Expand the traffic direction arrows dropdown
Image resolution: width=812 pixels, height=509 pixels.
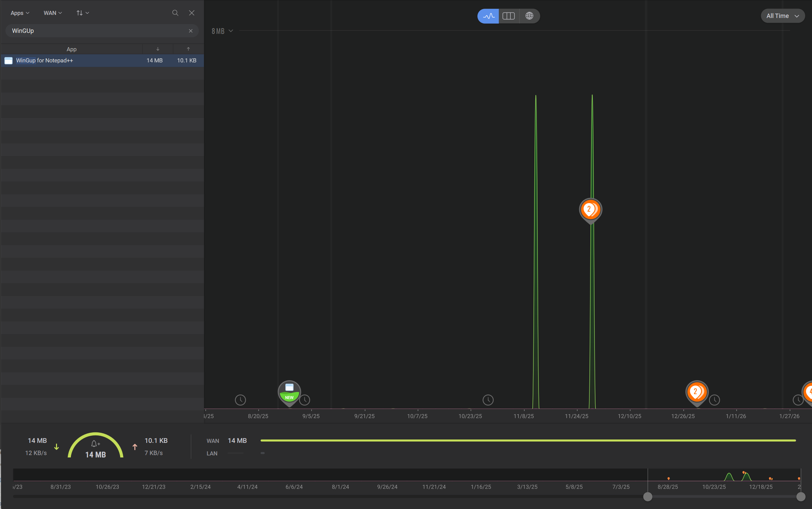[82, 13]
